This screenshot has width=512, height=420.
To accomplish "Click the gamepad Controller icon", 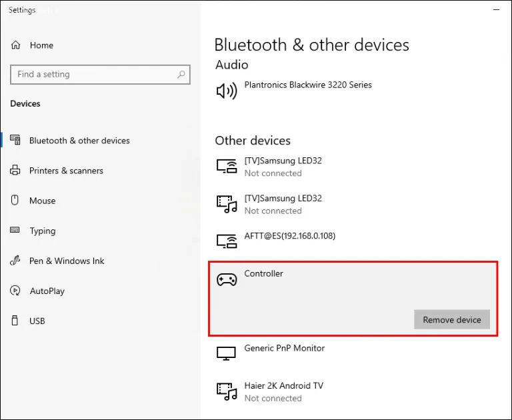I will [x=227, y=280].
